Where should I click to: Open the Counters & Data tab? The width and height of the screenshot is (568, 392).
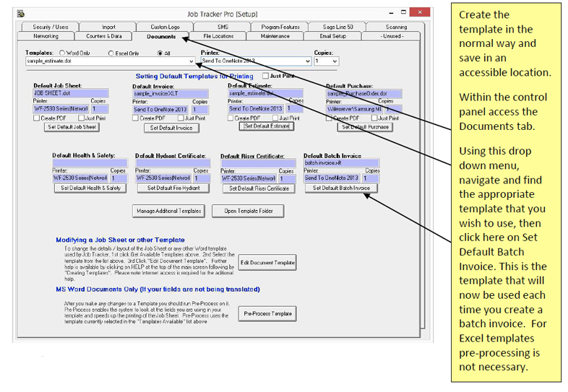(103, 36)
